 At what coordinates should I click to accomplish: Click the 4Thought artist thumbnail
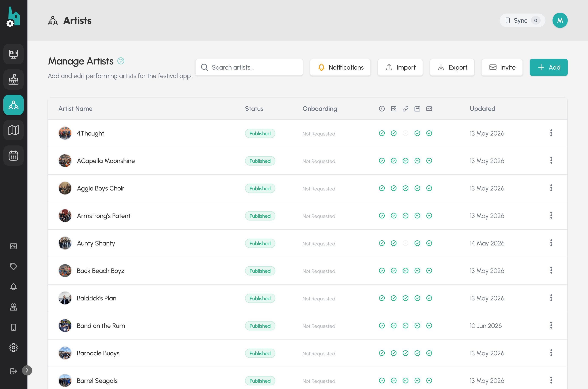[65, 133]
